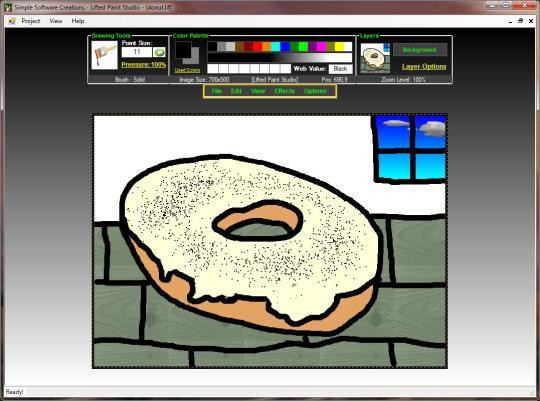
Task: Open the green File menu
Action: (x=216, y=91)
